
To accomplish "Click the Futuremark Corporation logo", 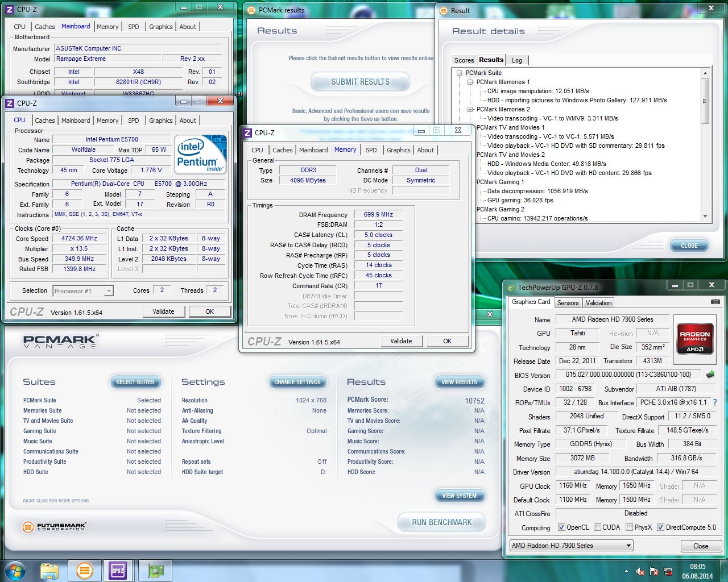I will (x=54, y=527).
